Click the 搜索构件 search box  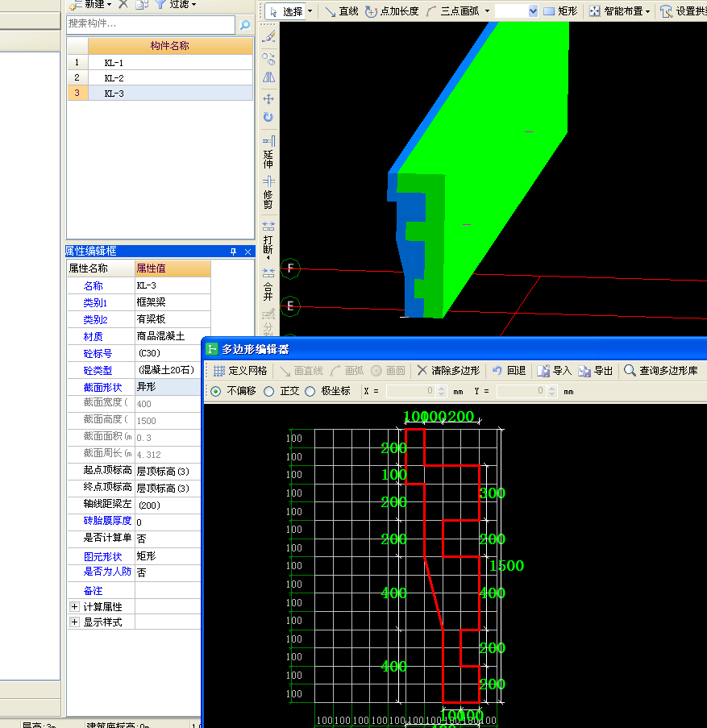[x=151, y=24]
